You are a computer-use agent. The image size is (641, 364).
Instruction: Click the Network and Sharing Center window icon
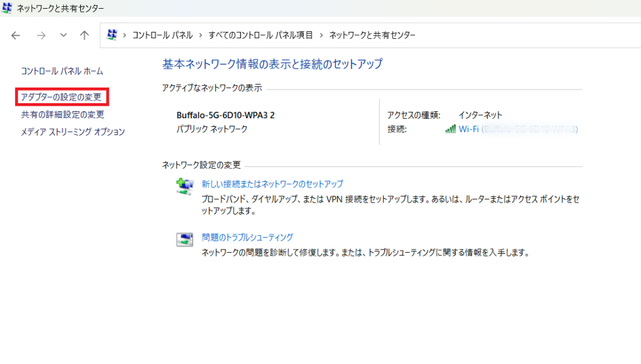(x=8, y=8)
